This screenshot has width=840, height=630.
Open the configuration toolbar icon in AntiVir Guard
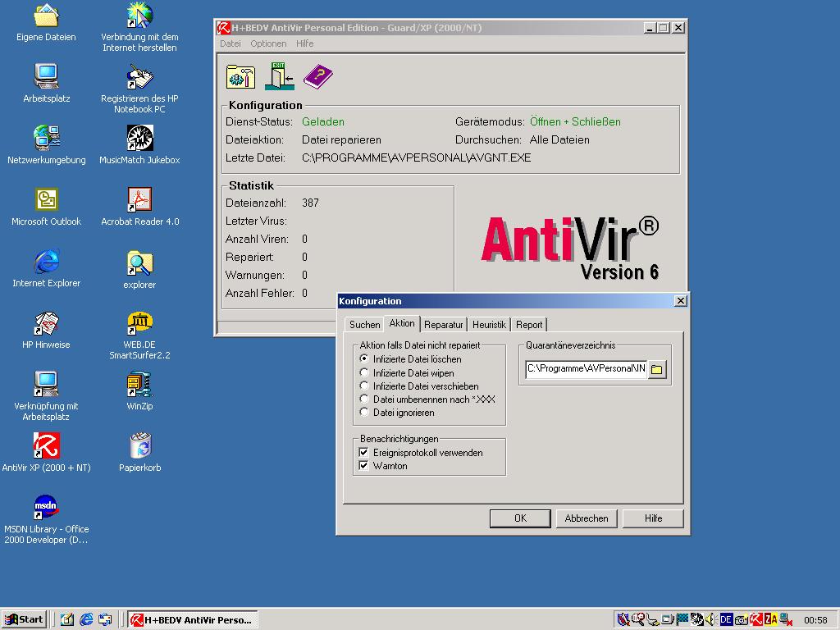pyautogui.click(x=240, y=77)
